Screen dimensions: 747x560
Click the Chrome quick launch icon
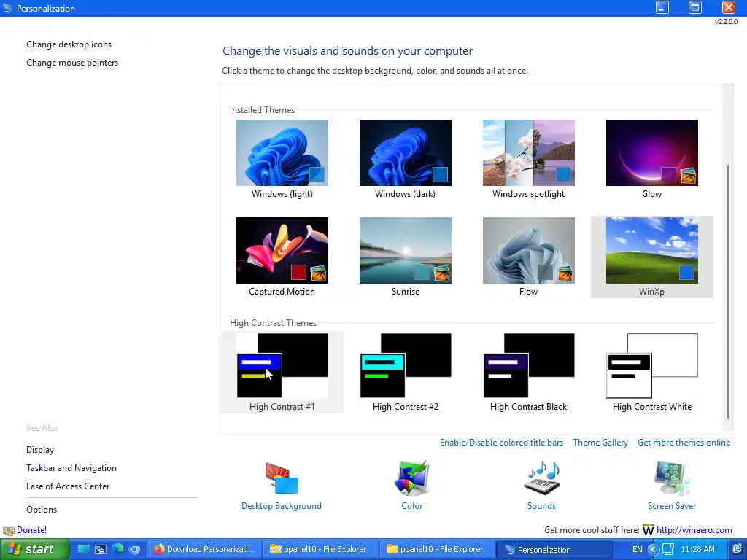135,550
